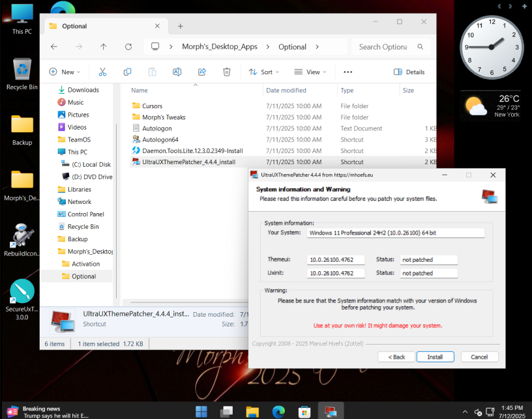Select Morph's Tweaks folder in file list
The image size is (532, 419).
coord(159,117)
